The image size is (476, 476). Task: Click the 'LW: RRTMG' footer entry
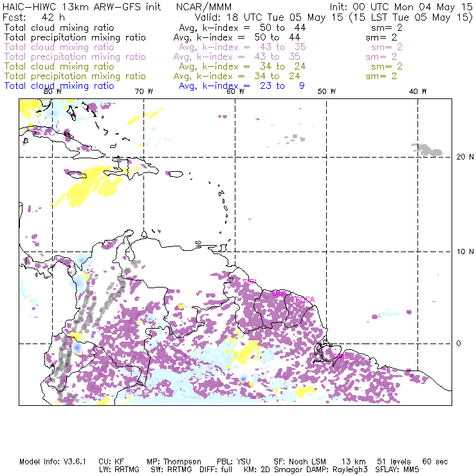(119, 470)
